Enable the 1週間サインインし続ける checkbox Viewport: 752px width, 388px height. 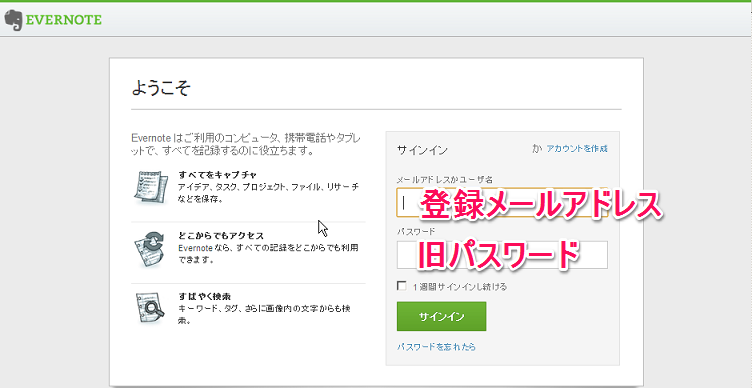point(401,286)
